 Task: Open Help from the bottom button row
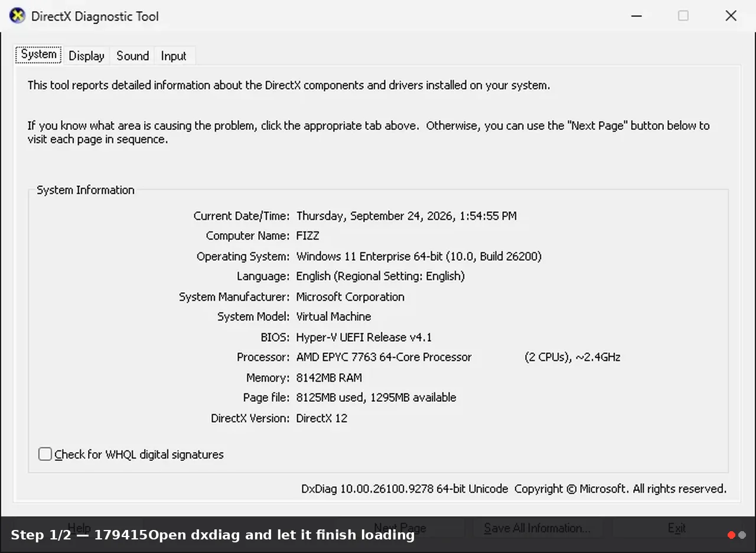point(79,528)
